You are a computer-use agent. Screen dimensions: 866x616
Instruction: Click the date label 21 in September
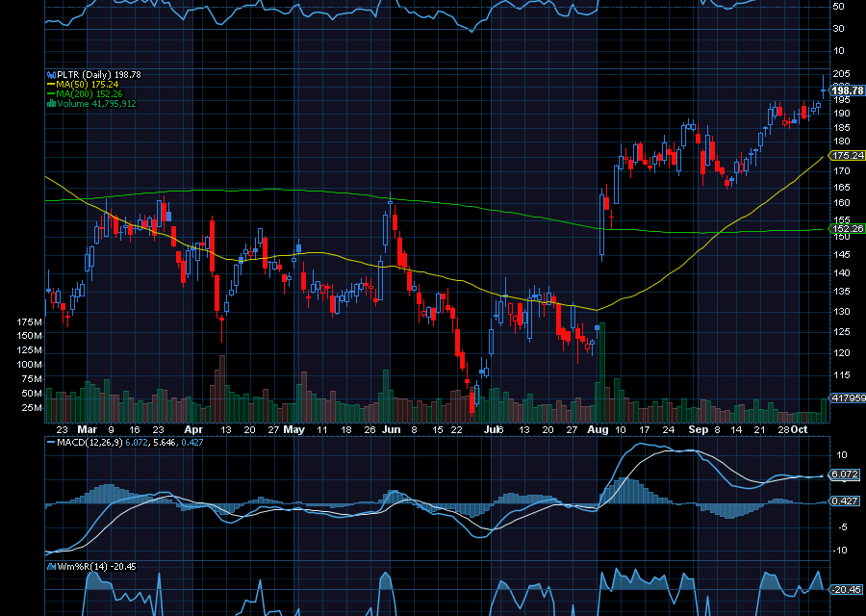click(x=759, y=430)
